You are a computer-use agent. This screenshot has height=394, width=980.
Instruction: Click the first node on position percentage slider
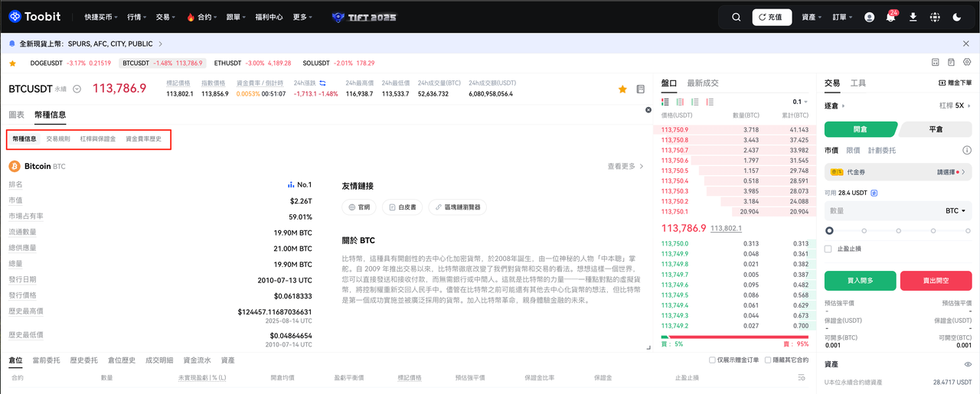click(829, 230)
